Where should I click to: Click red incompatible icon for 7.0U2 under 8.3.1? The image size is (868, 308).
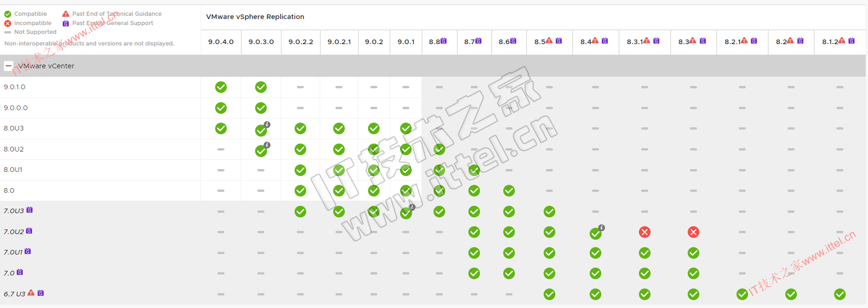644,232
